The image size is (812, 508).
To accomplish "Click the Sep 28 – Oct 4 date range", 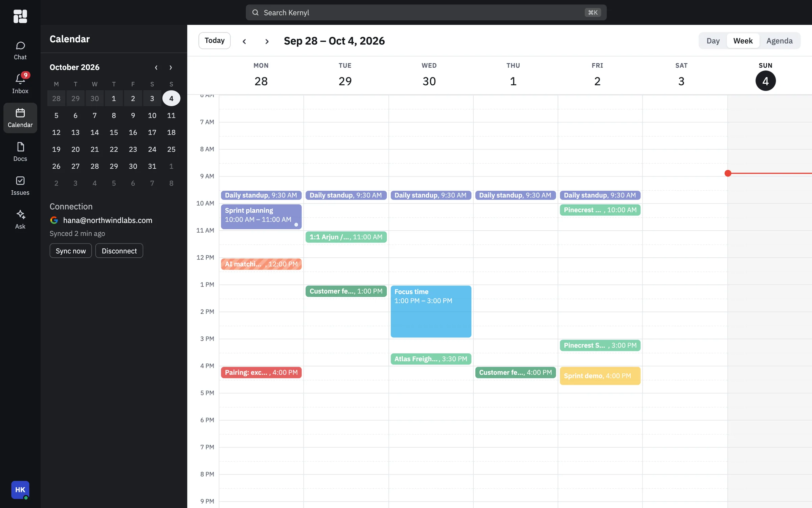I will pos(334,41).
